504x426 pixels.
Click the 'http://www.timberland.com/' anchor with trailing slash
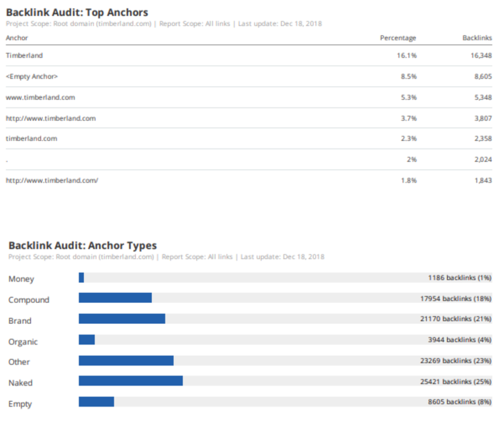(52, 180)
